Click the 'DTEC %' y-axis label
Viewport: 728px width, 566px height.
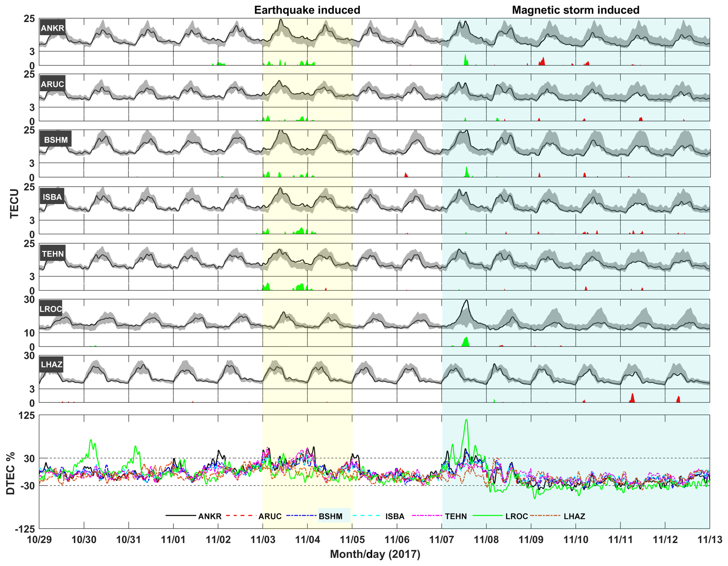11,473
